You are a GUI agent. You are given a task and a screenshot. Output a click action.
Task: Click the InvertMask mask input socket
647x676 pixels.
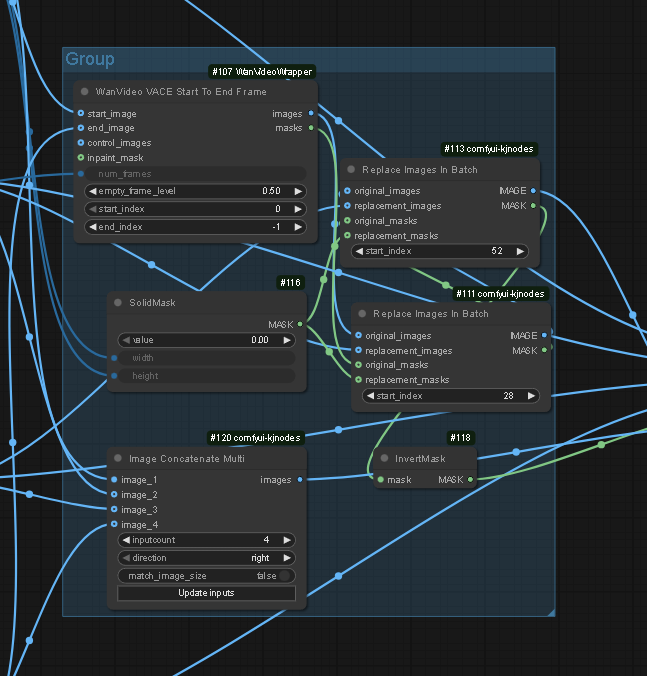379,480
